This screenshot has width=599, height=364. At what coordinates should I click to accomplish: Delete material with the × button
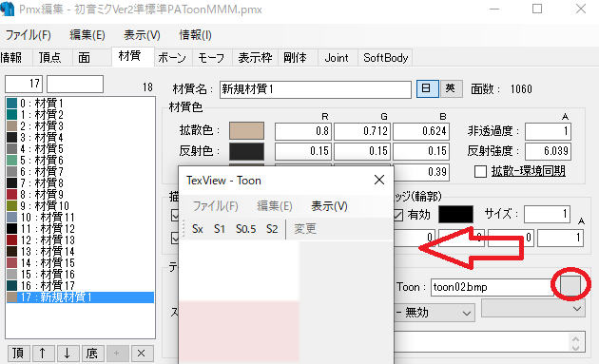142,354
